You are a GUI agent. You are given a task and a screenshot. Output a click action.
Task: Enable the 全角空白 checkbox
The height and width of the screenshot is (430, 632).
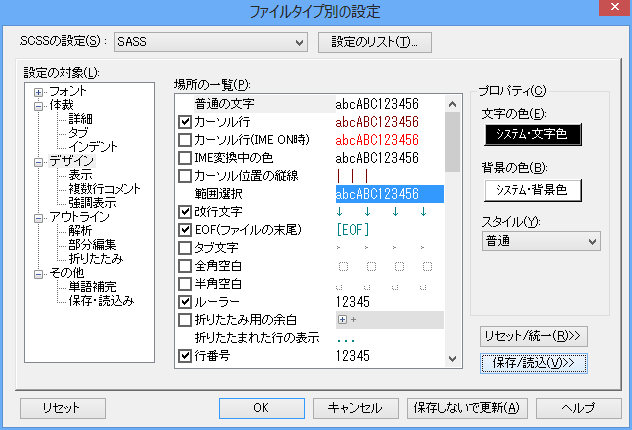pyautogui.click(x=185, y=266)
